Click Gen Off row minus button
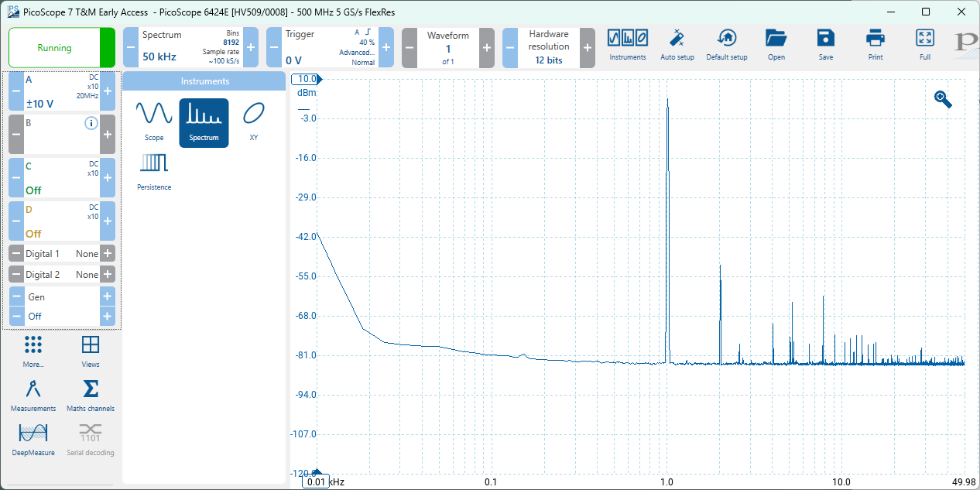The image size is (980, 490). [16, 316]
